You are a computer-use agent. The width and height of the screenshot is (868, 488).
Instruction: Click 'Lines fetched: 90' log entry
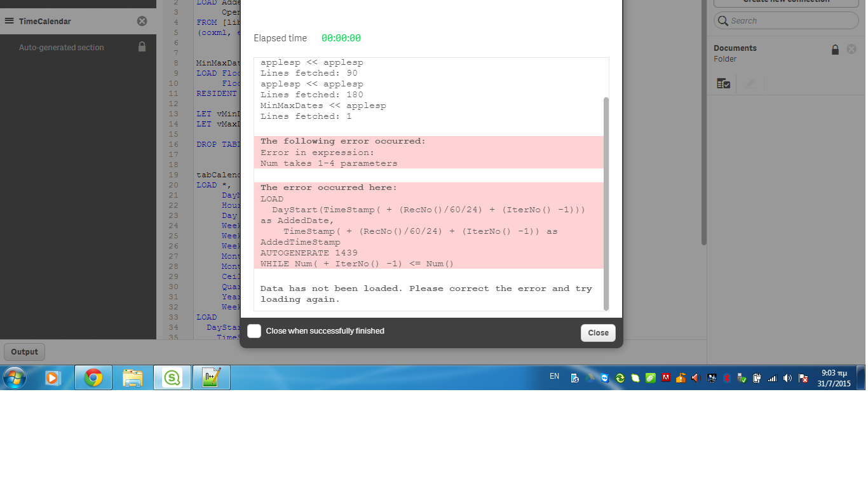pyautogui.click(x=309, y=73)
